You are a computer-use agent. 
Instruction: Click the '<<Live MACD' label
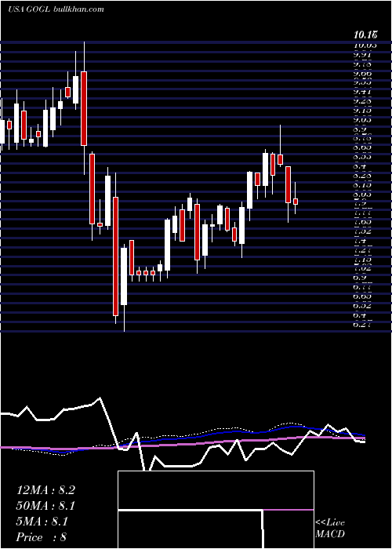tap(330, 529)
